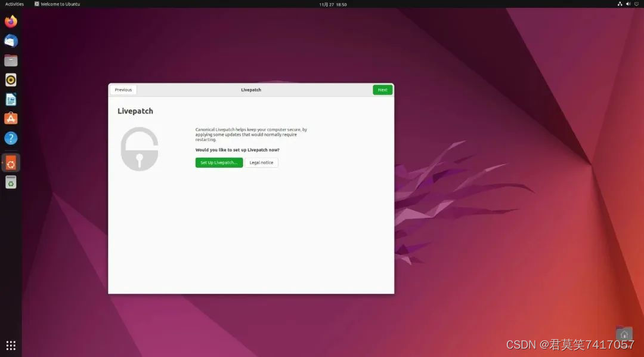Open the Files manager in the dock
This screenshot has height=357, width=644.
11,60
